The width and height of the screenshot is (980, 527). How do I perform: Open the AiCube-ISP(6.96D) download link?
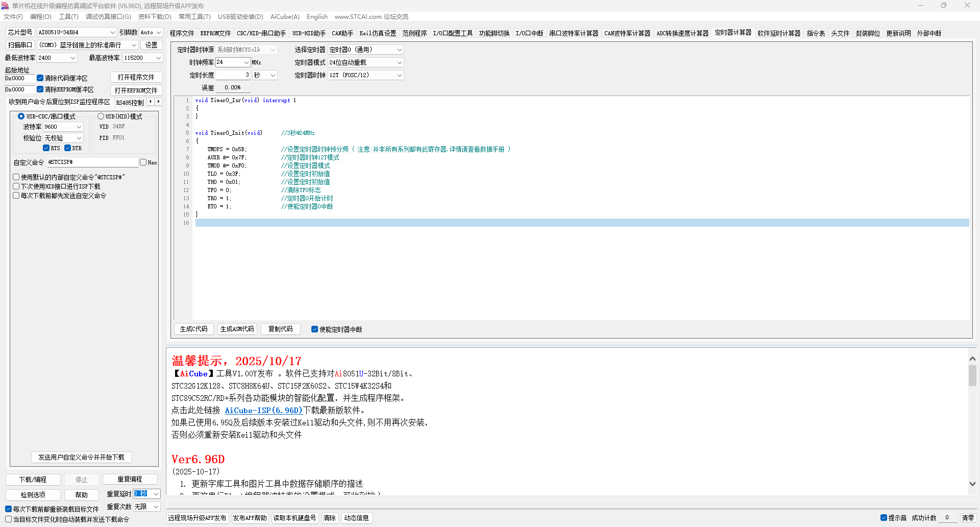pyautogui.click(x=263, y=411)
